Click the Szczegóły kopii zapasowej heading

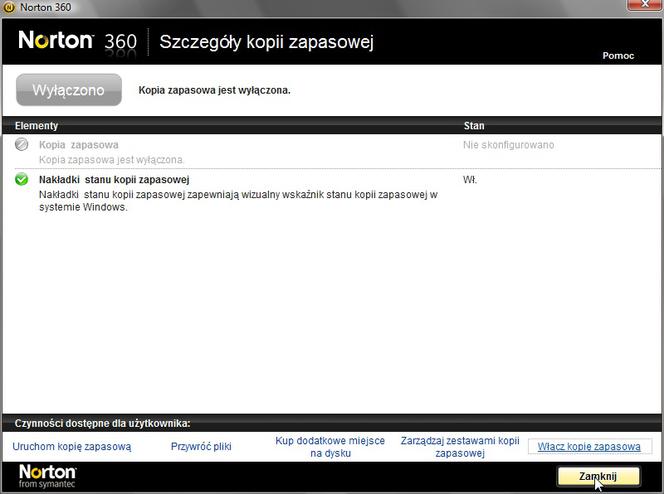pyautogui.click(x=266, y=42)
